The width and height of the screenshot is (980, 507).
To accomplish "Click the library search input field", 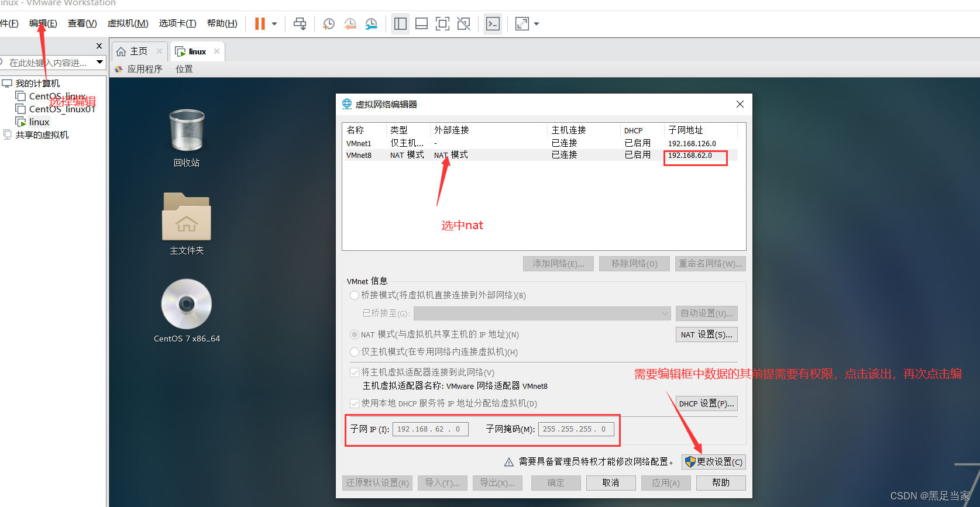I will click(x=48, y=63).
